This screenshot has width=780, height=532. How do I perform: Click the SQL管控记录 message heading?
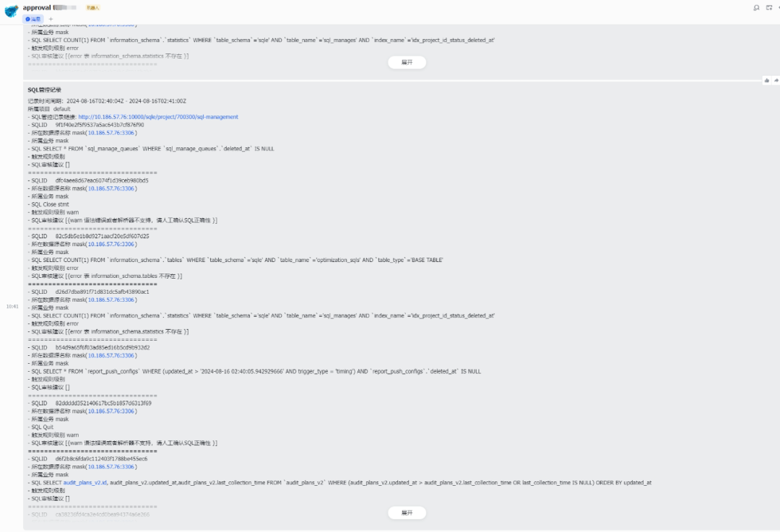pyautogui.click(x=45, y=90)
